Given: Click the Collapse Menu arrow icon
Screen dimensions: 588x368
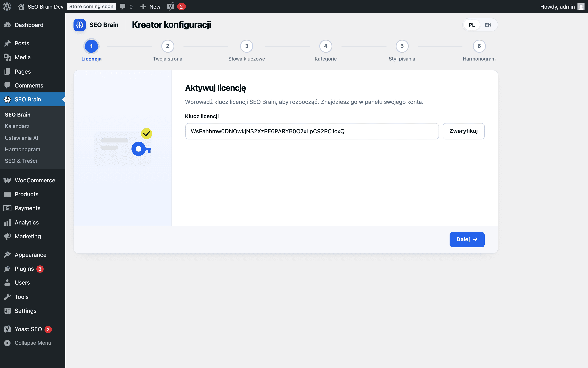Looking at the screenshot, I should (7, 343).
